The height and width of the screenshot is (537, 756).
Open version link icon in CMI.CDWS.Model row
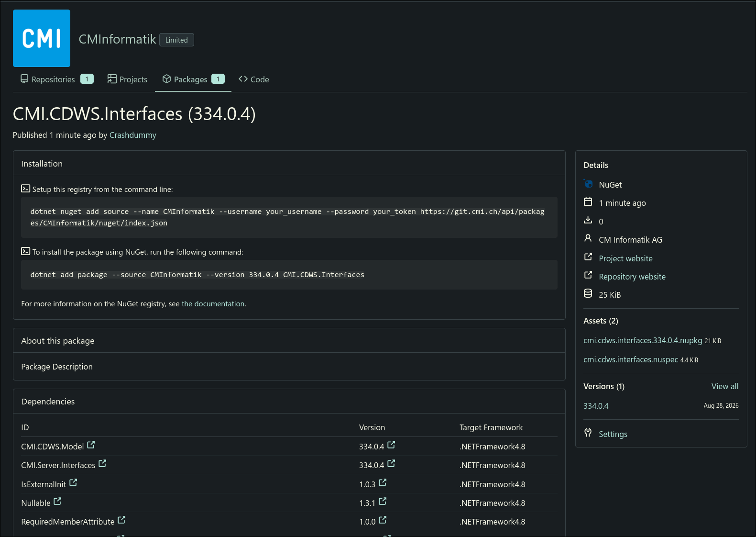391,445
